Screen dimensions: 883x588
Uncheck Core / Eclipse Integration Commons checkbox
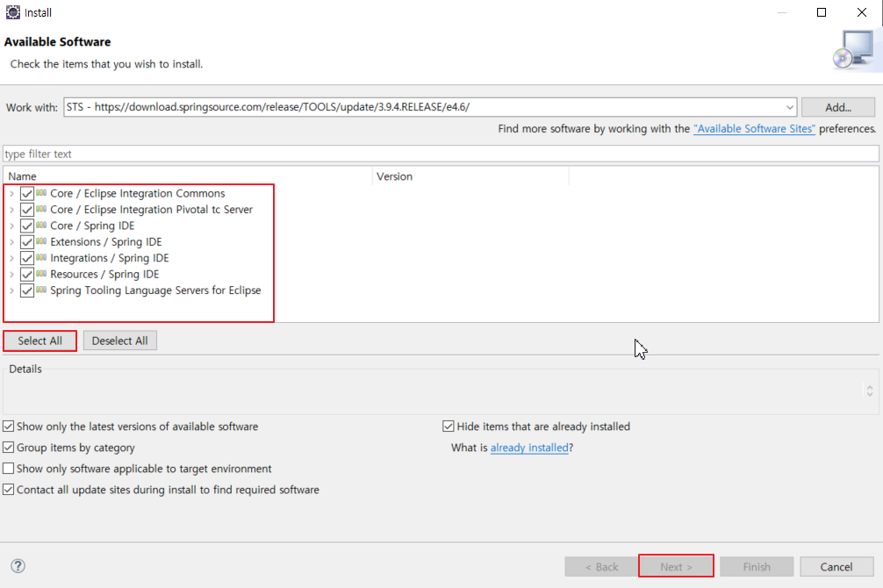pos(26,193)
